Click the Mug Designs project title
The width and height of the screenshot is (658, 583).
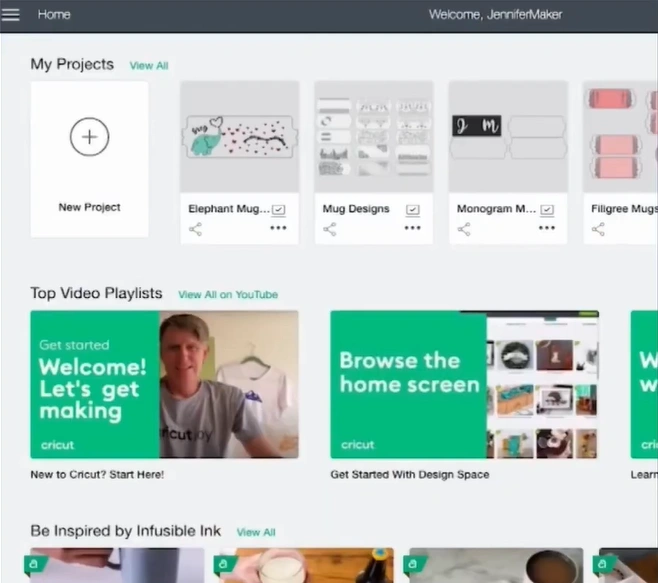tap(356, 209)
